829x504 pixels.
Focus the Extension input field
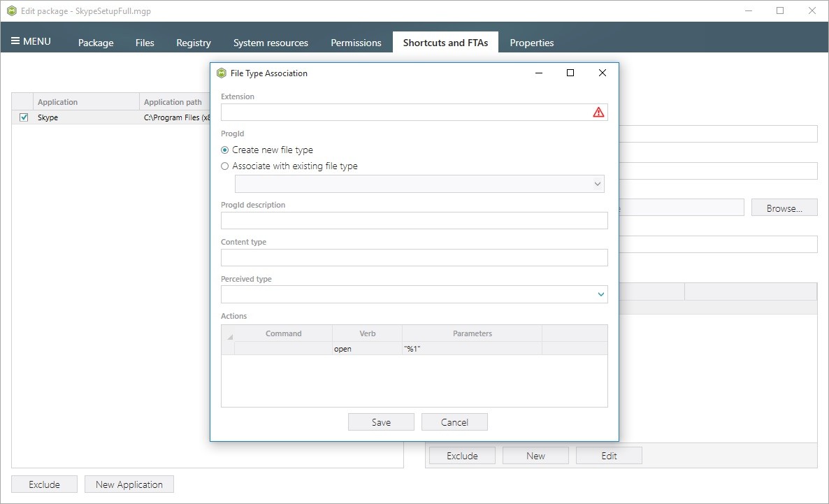pyautogui.click(x=414, y=112)
